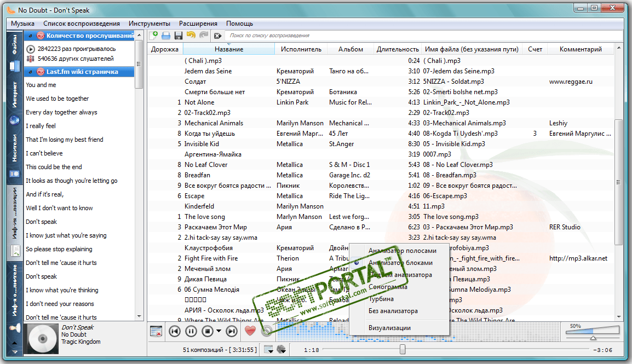This screenshot has height=364, width=632.
Task: Click the lyrics panel scroll-down arrow
Action: 139,316
